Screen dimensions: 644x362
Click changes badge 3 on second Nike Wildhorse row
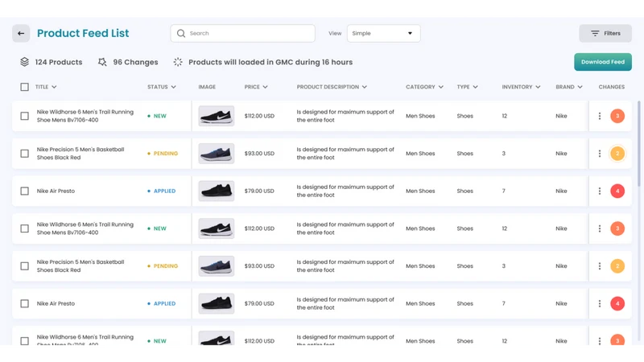617,228
